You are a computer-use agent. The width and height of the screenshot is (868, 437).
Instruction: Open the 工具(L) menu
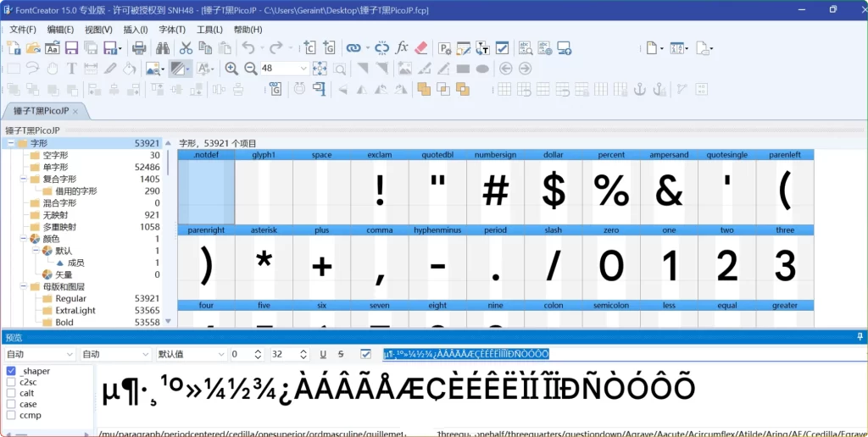(x=209, y=30)
